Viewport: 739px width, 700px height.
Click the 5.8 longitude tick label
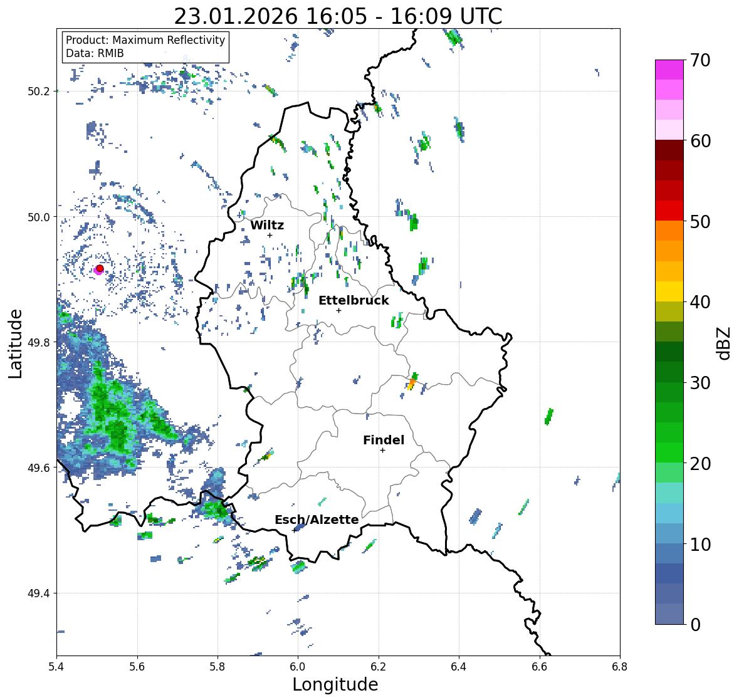click(x=218, y=666)
